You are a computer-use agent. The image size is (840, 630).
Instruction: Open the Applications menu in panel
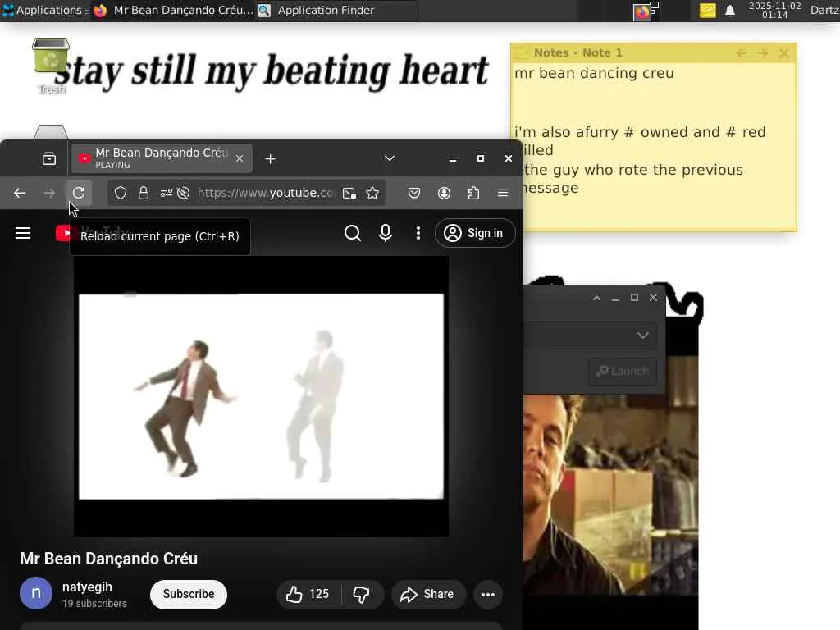[45, 10]
